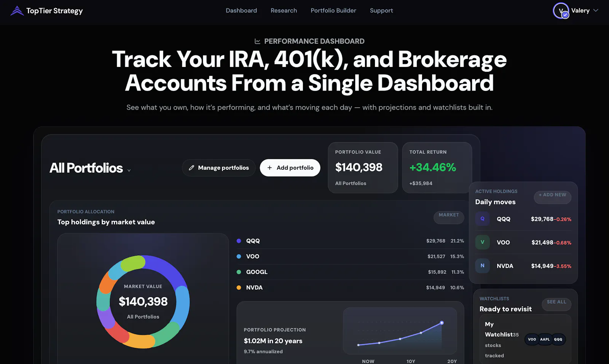Click the NOW point on projection chart

point(358,345)
